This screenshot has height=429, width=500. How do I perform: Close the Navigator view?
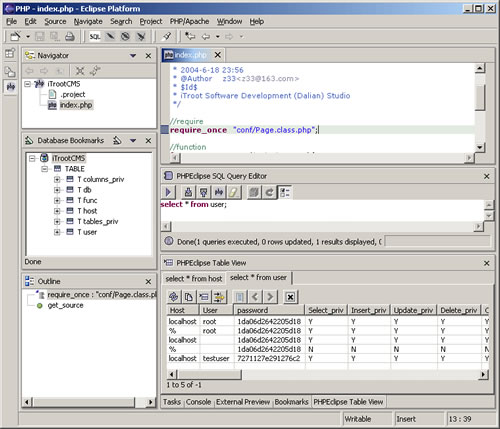pos(148,56)
